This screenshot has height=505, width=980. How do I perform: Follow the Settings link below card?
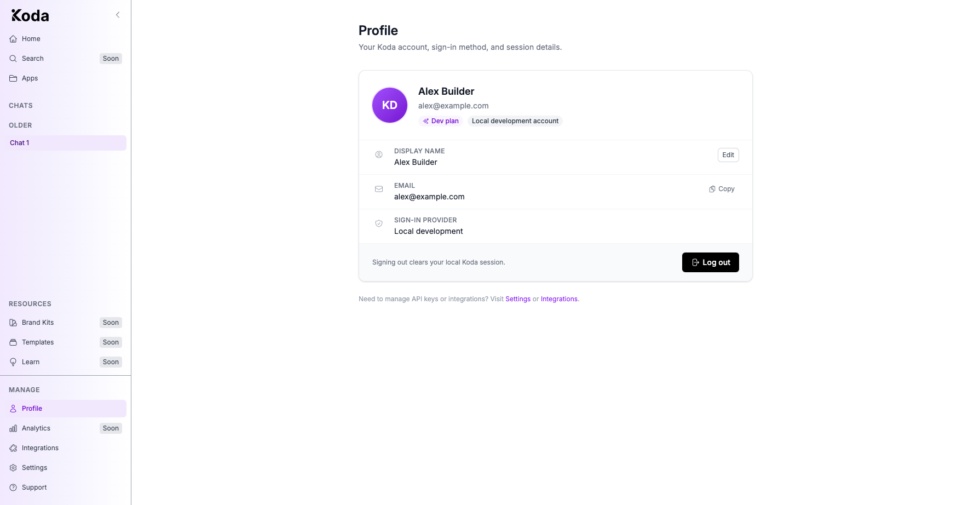click(x=518, y=299)
